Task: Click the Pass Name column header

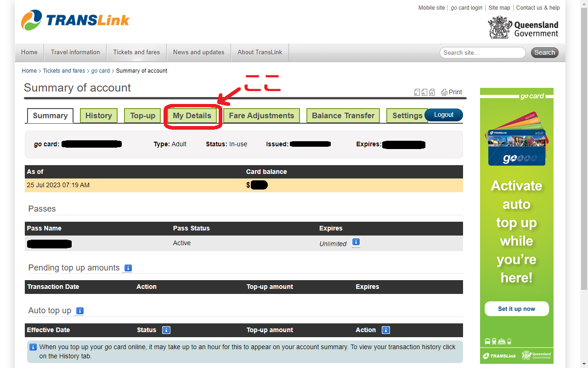Action: pyautogui.click(x=44, y=228)
